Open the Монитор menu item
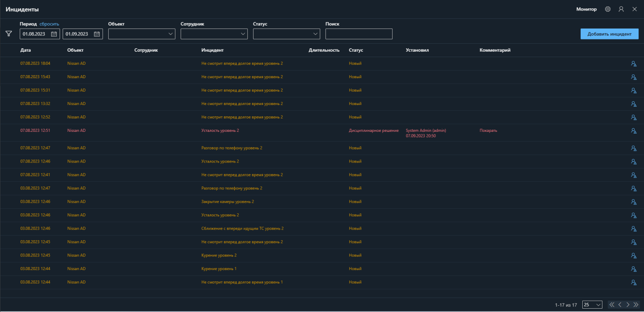The image size is (644, 312). (586, 9)
